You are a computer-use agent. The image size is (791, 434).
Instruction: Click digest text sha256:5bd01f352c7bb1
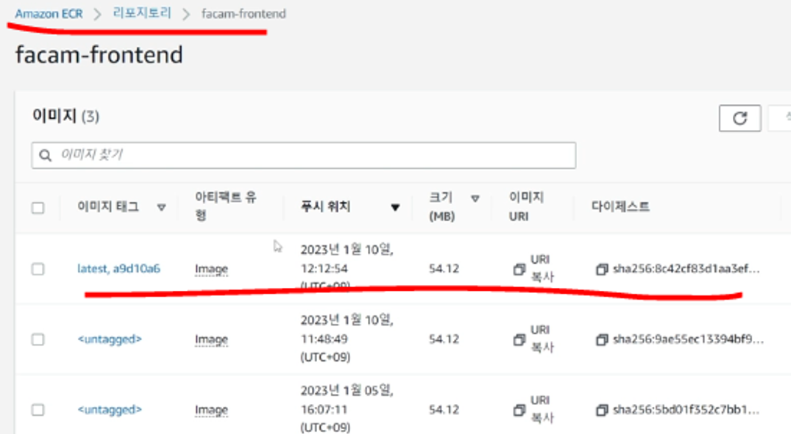[x=686, y=410]
